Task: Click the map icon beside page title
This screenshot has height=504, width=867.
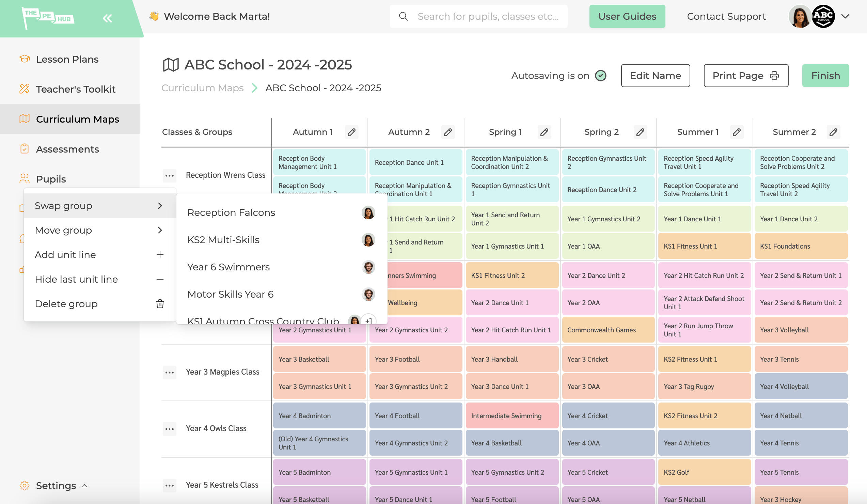Action: tap(171, 65)
